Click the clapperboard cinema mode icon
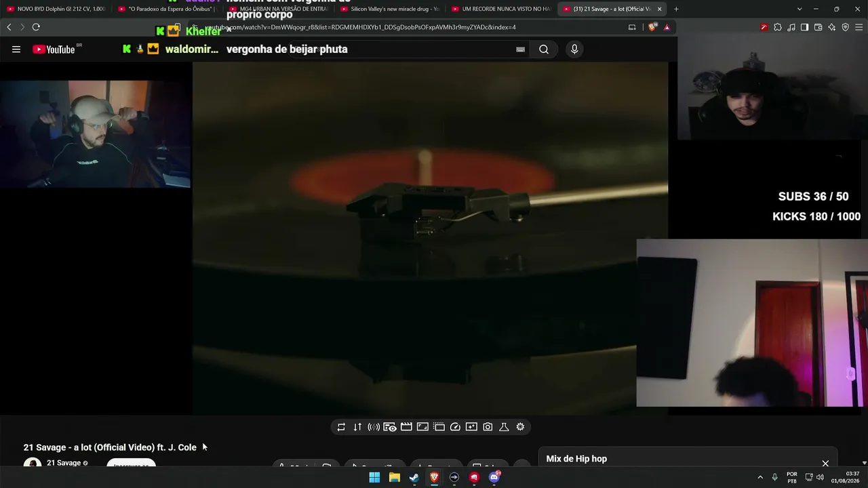868x488 pixels. click(x=406, y=427)
